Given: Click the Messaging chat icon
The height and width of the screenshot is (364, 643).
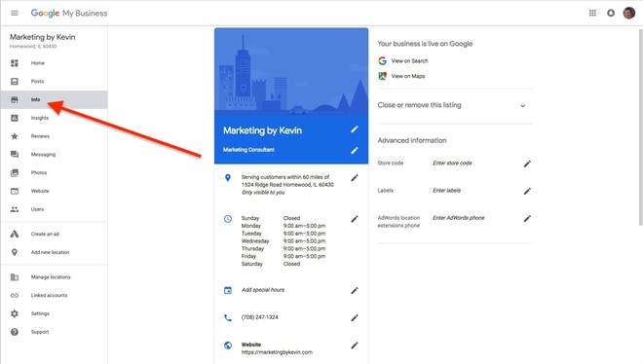Looking at the screenshot, I should click(x=15, y=155).
